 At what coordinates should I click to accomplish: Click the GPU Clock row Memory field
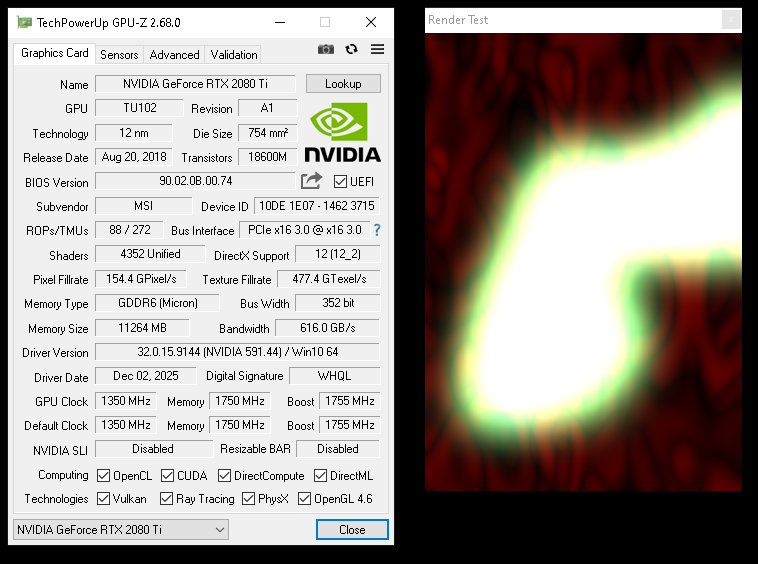[240, 401]
